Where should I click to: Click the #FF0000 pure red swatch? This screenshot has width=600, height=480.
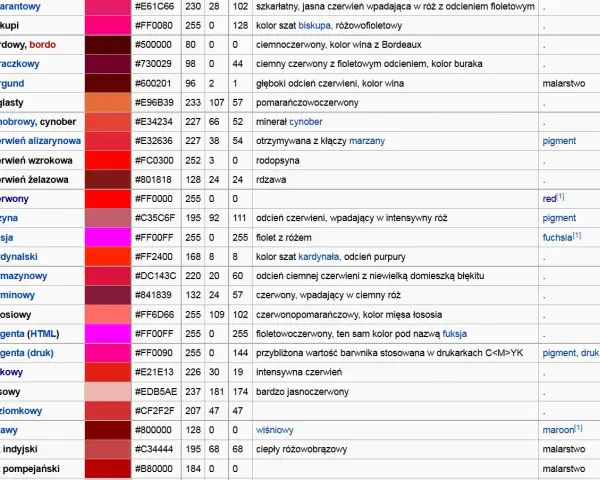(108, 199)
